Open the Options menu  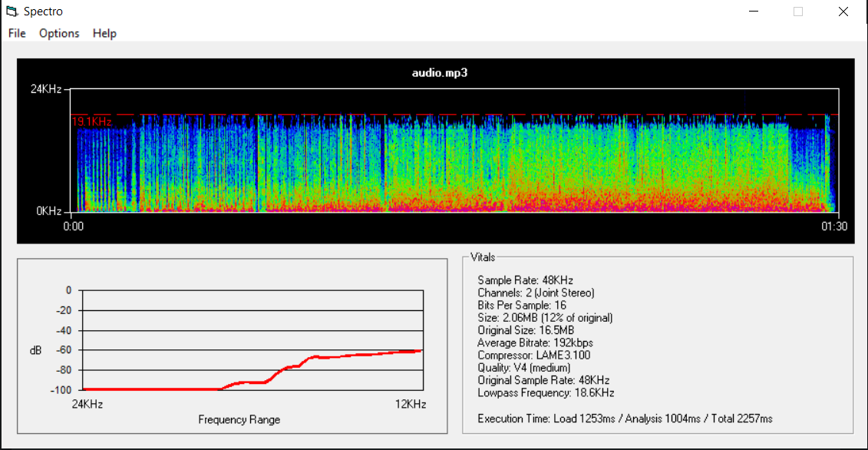pos(59,33)
